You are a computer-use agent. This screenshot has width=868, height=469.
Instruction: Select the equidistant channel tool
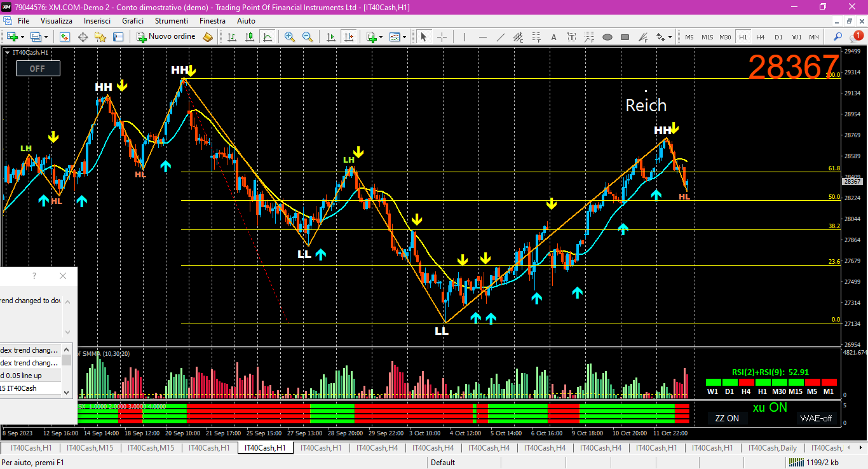click(518, 37)
